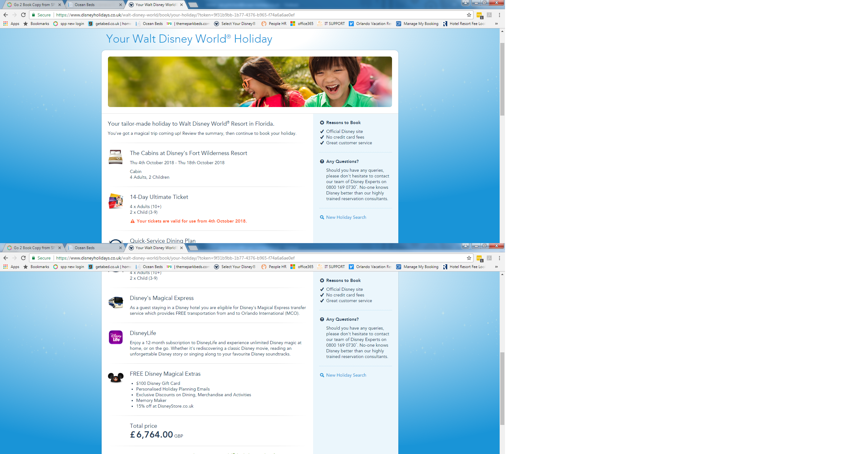Click vertical scrollbar thumb in upper browser window
Screen dimensions: 868x454
[502, 79]
